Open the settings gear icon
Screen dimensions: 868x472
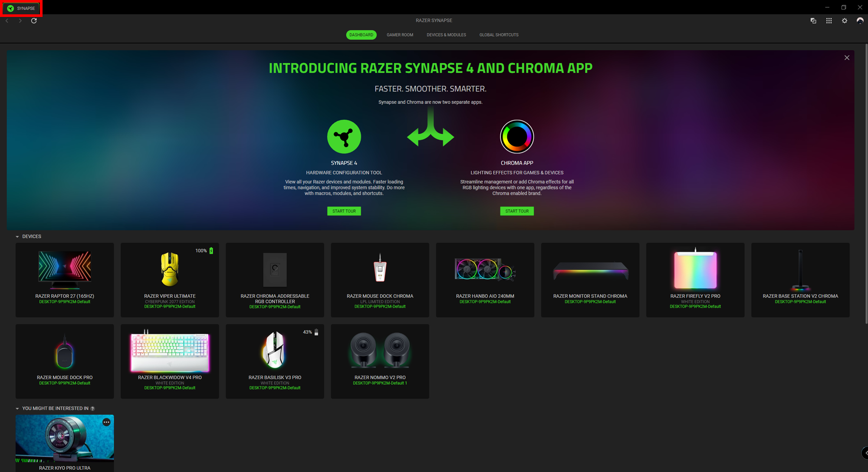[x=844, y=20]
